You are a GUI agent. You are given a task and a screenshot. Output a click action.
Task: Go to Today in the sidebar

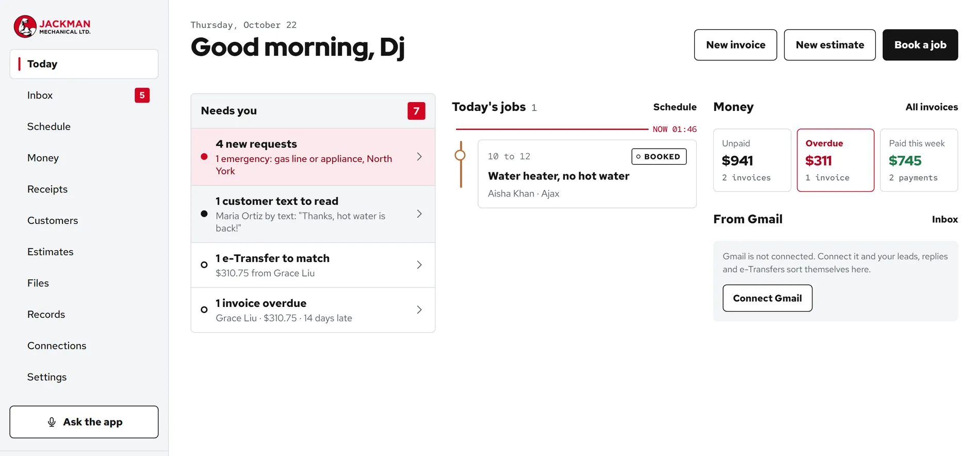click(84, 64)
